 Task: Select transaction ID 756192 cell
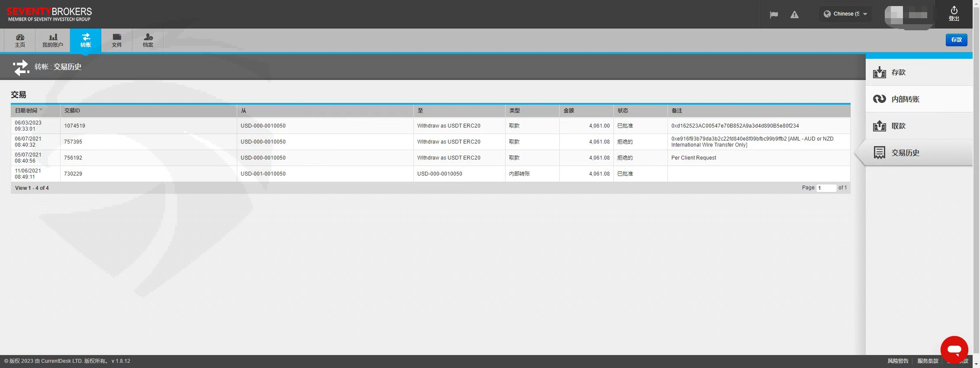148,158
